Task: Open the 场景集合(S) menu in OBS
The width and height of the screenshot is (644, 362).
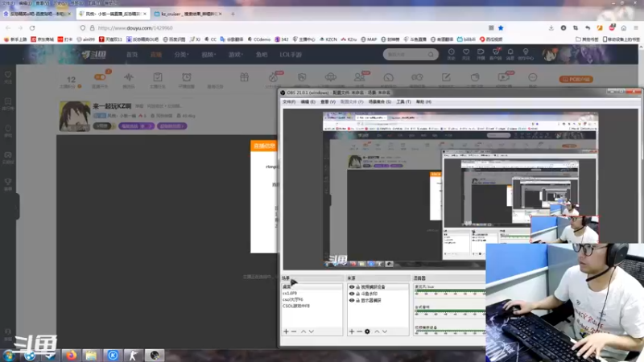Action: click(x=380, y=102)
